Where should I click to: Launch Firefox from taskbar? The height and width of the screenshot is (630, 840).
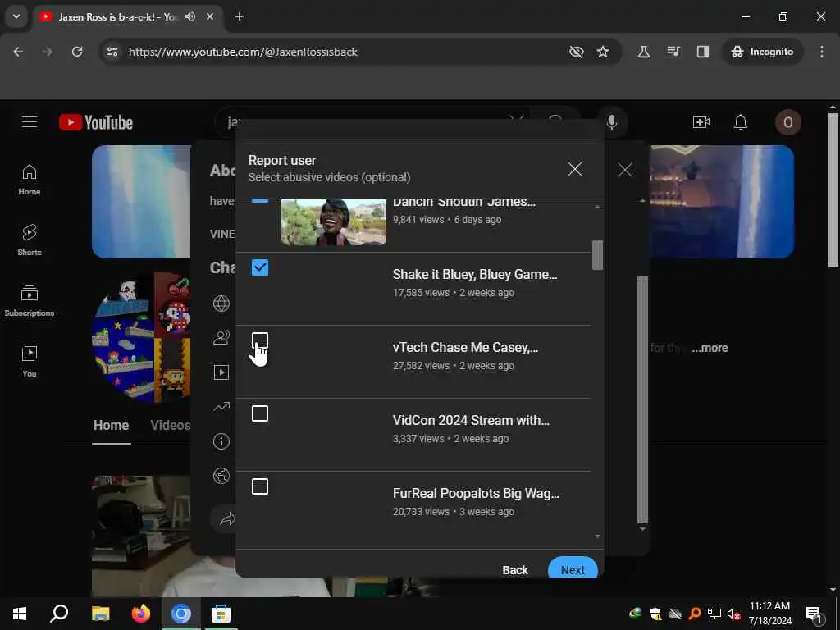(141, 614)
